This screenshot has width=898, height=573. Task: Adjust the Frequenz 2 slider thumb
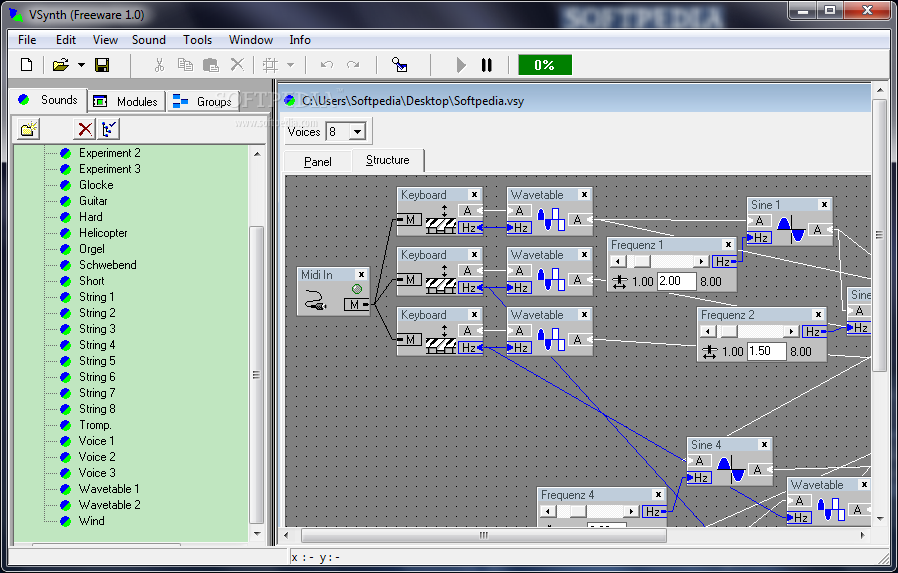[x=729, y=331]
